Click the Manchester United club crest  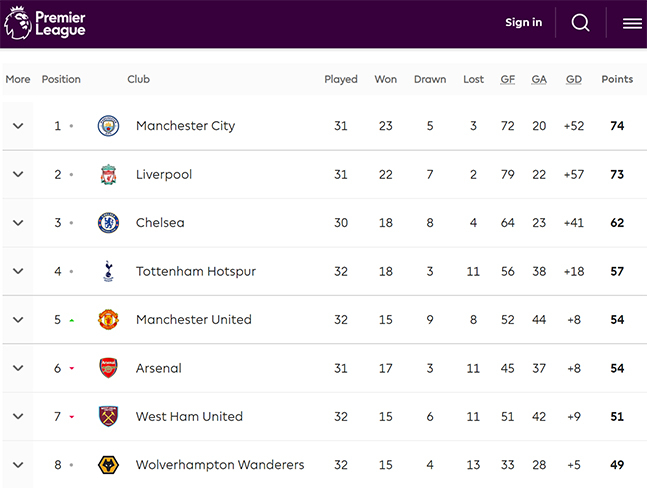[109, 320]
